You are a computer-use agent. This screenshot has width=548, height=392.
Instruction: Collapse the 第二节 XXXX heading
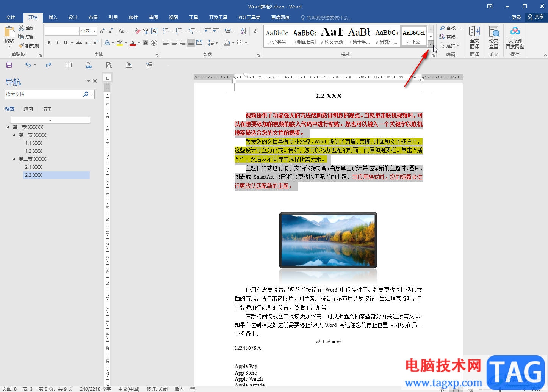[14, 159]
